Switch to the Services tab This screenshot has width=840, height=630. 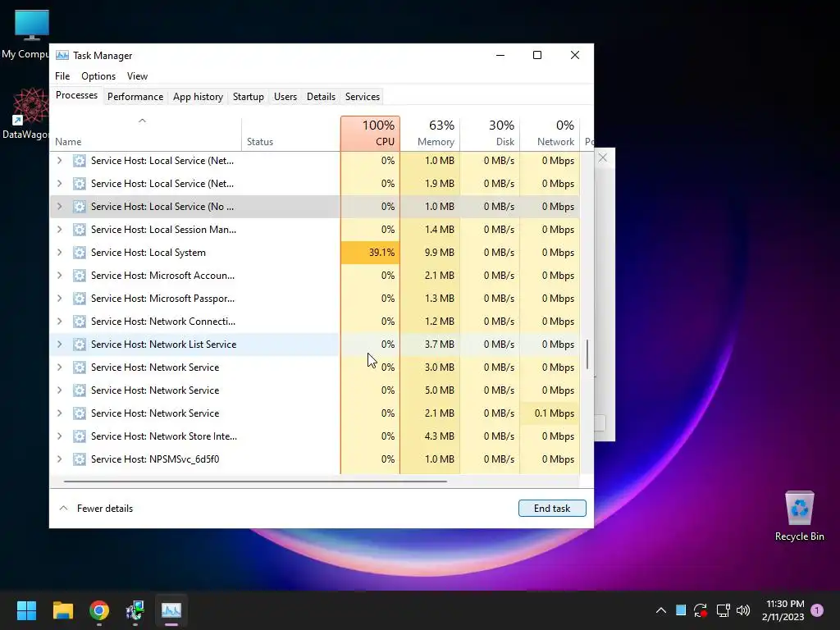[362, 97]
